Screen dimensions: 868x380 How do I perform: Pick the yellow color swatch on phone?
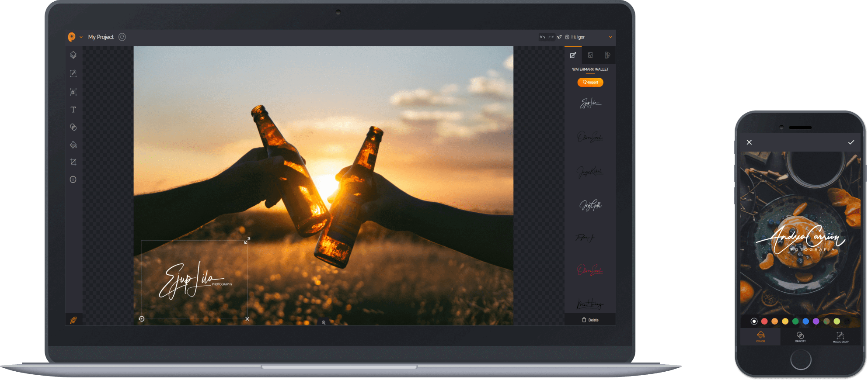[785, 321]
